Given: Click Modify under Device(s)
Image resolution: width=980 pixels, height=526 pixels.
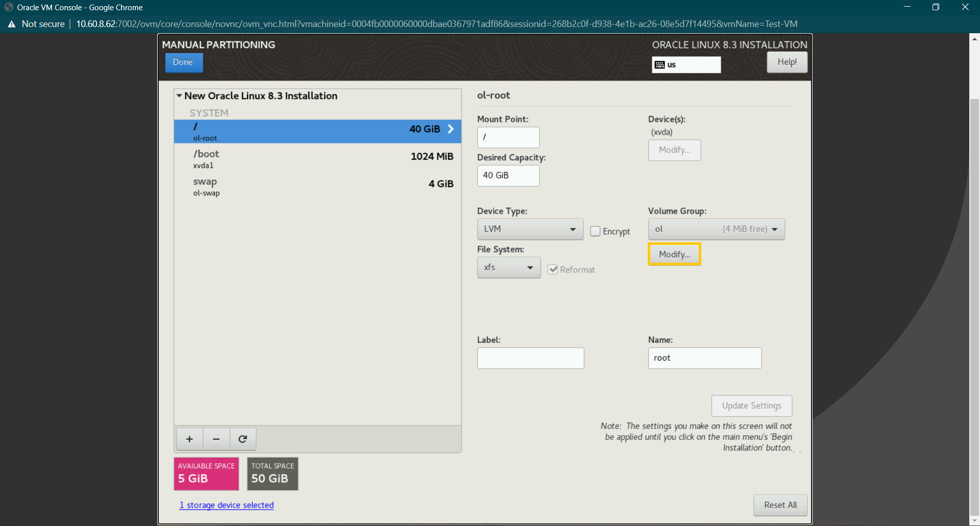Looking at the screenshot, I should point(674,150).
